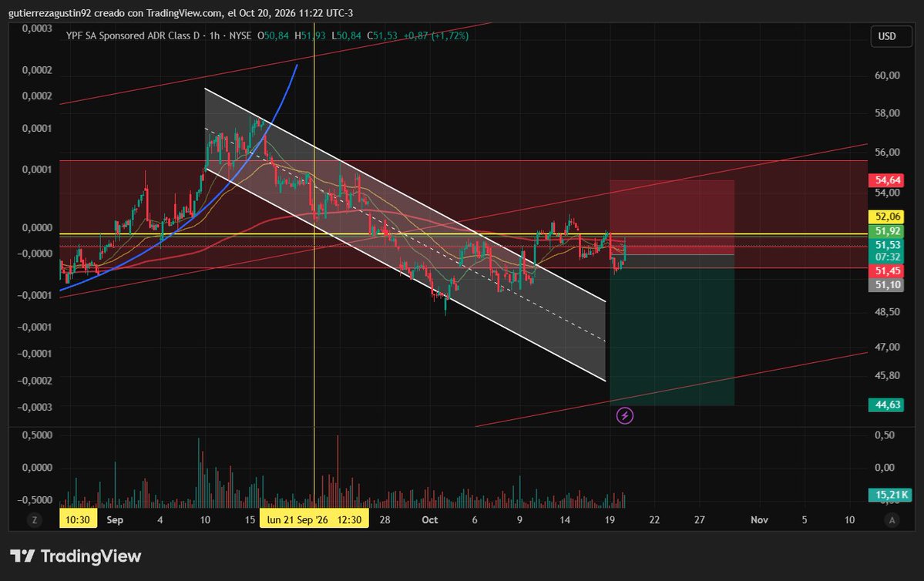The image size is (924, 581).
Task: Select the red 54,64 price label
Action: 888,180
